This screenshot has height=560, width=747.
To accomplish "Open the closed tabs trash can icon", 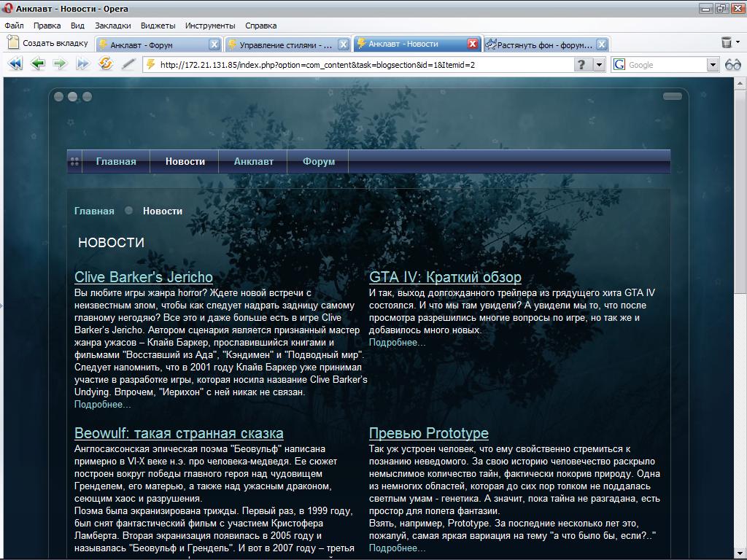I will pos(726,42).
